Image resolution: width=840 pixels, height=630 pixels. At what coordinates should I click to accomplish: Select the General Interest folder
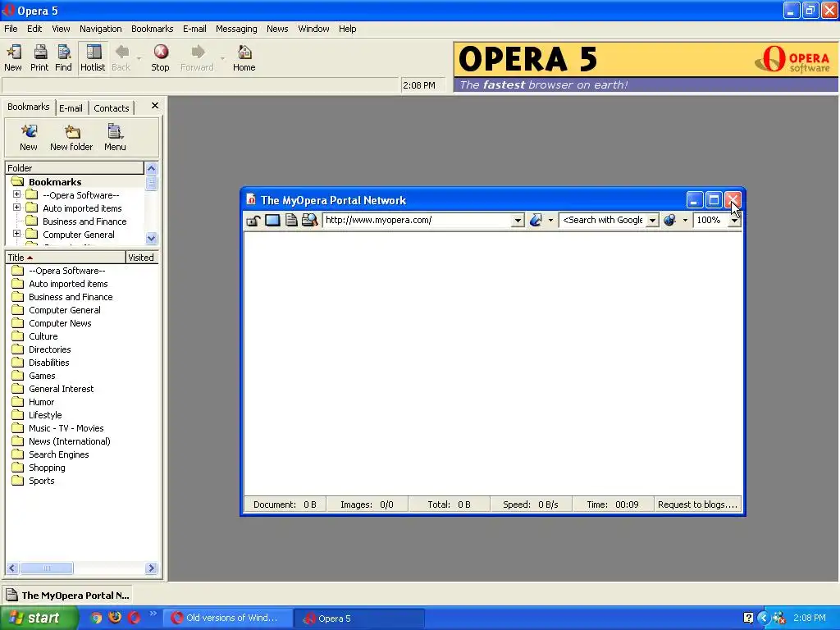61,389
